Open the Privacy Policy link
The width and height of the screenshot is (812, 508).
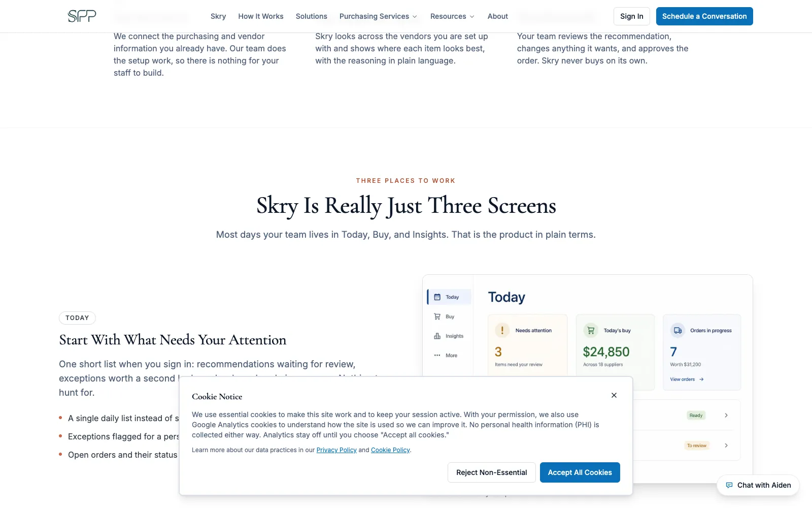click(x=336, y=450)
